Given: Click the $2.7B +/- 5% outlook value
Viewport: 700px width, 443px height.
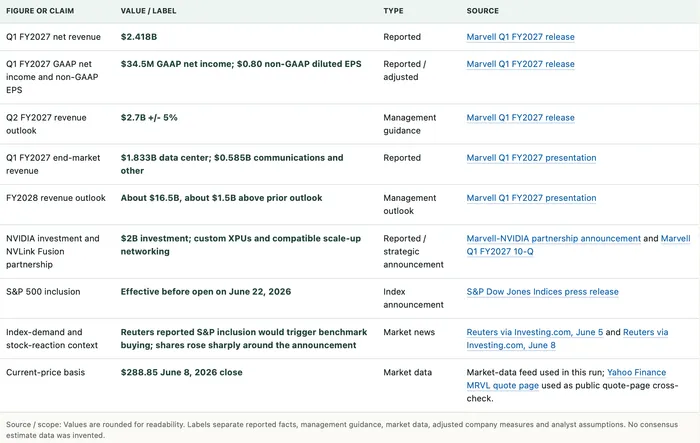Looking at the screenshot, I should (x=149, y=117).
